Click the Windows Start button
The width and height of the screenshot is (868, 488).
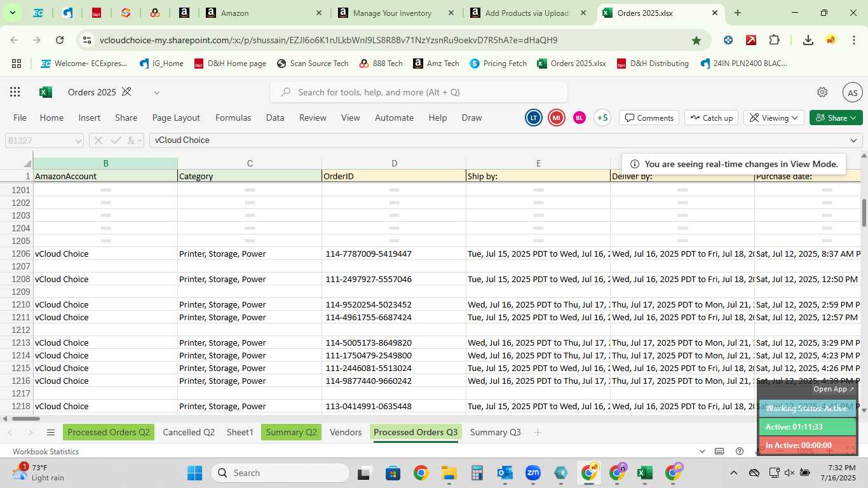pos(194,473)
